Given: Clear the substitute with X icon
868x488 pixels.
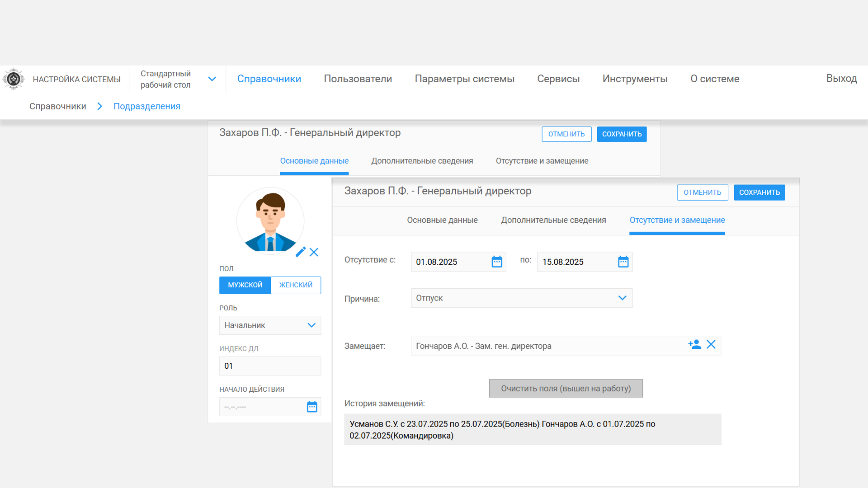Looking at the screenshot, I should pos(711,345).
